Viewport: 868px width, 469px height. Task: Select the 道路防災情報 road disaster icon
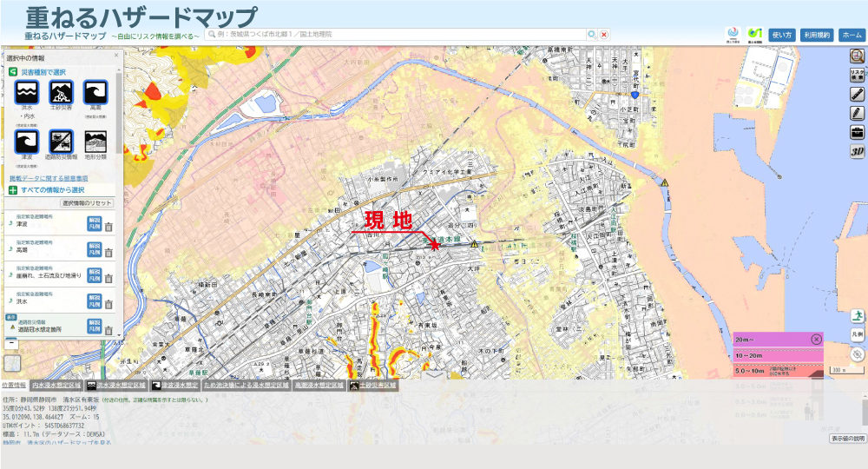pyautogui.click(x=61, y=142)
